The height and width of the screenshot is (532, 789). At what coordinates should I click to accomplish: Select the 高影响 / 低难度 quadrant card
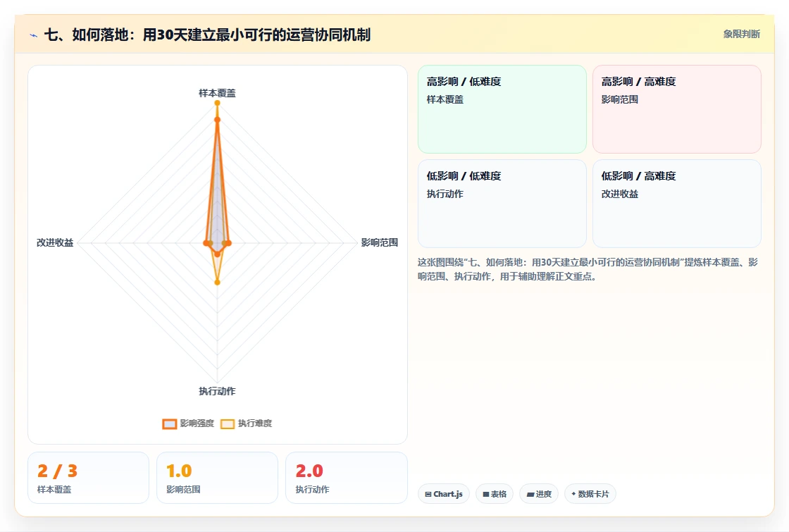[502, 109]
